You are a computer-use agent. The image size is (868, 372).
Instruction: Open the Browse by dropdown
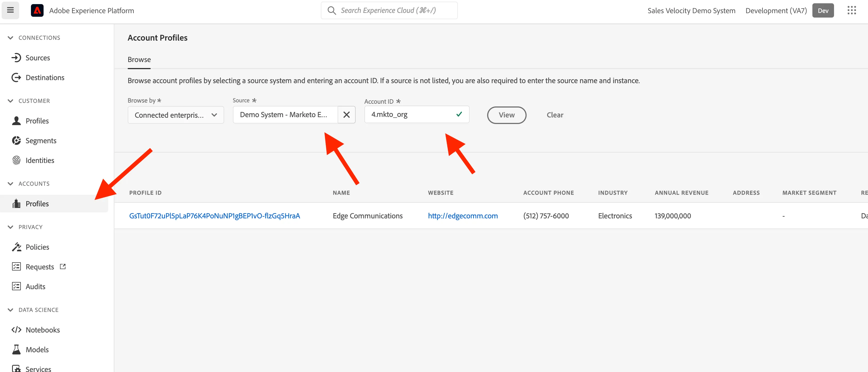[176, 115]
